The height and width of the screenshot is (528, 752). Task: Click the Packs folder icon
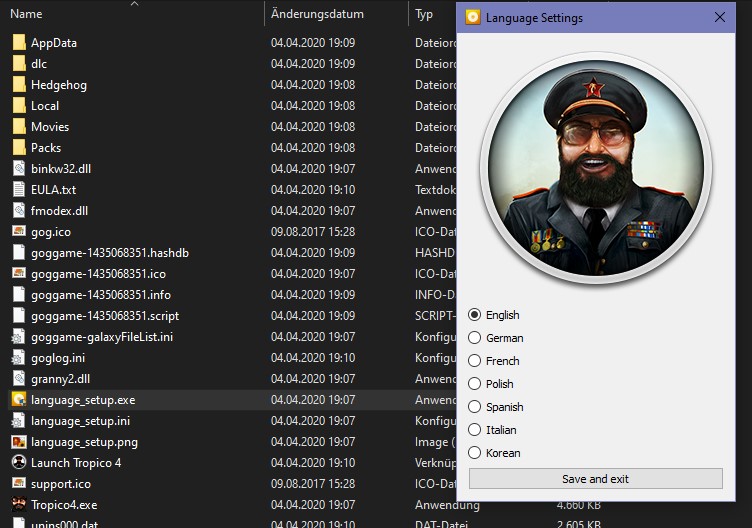pyautogui.click(x=19, y=147)
